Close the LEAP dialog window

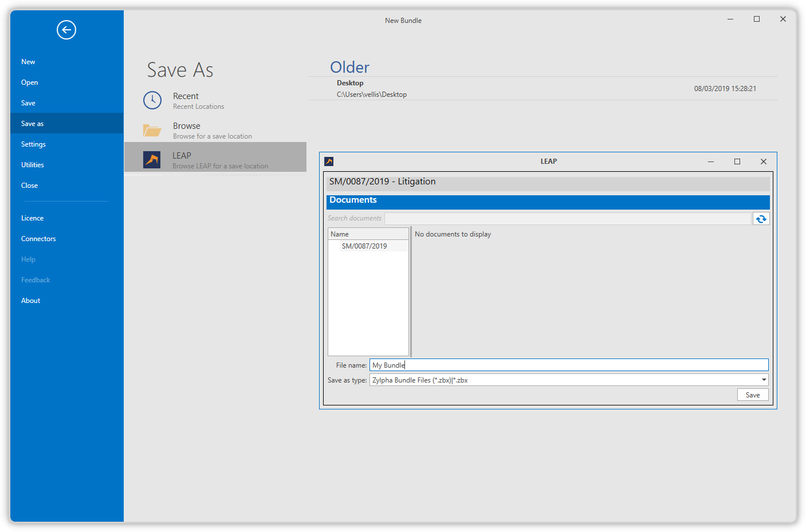[763, 161]
